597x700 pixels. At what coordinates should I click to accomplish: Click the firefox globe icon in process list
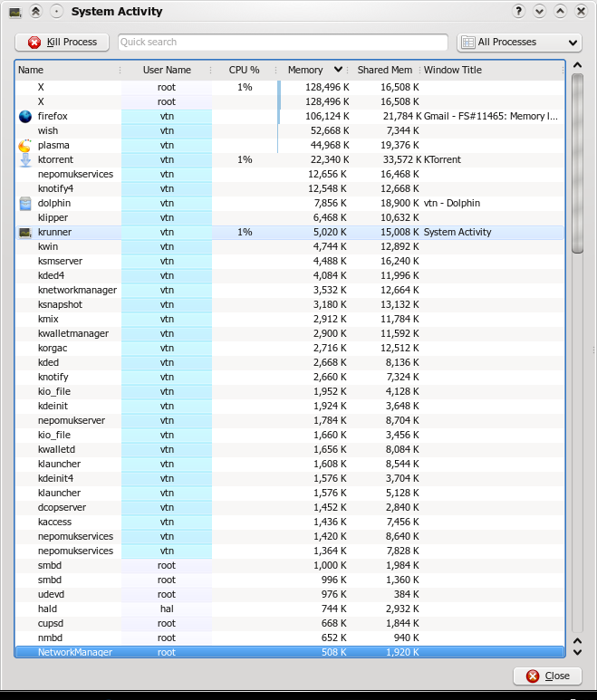click(x=25, y=117)
